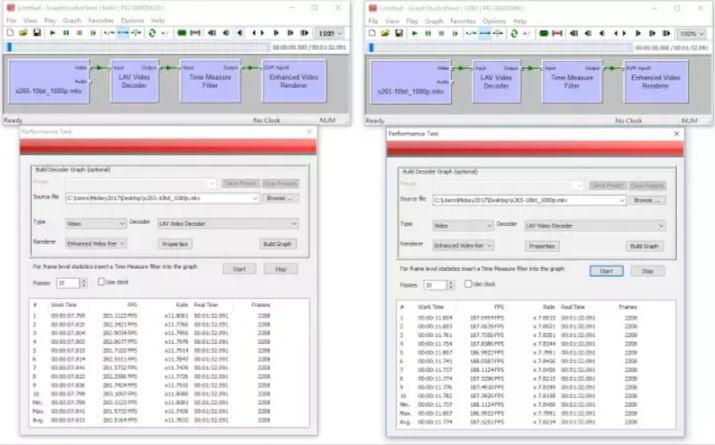Image resolution: width=715 pixels, height=445 pixels.
Task: Open the Options menu in right window
Action: click(x=494, y=21)
